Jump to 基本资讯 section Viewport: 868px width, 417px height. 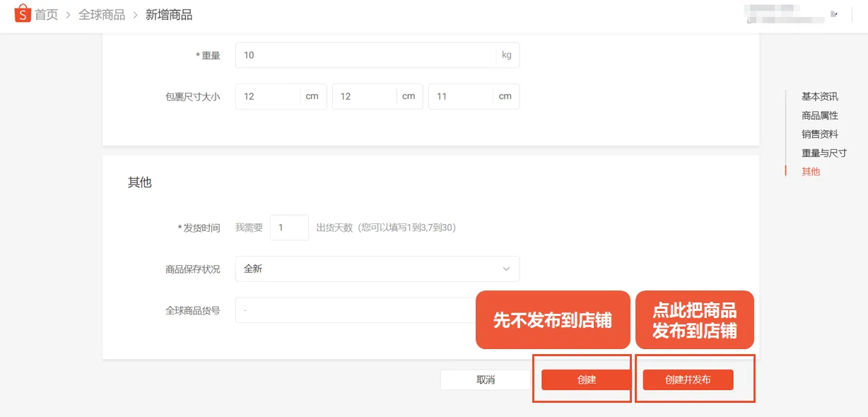pos(819,97)
